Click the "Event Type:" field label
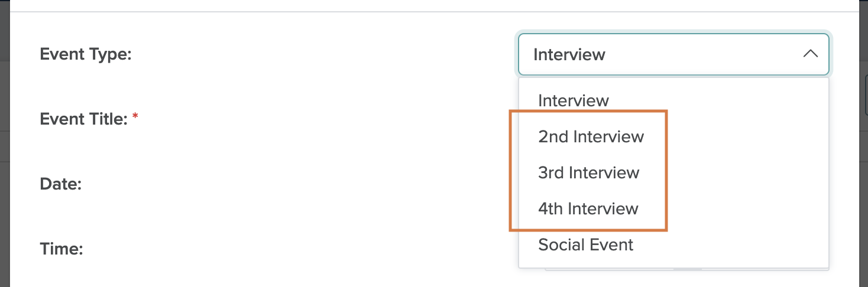This screenshot has width=868, height=287. point(85,54)
